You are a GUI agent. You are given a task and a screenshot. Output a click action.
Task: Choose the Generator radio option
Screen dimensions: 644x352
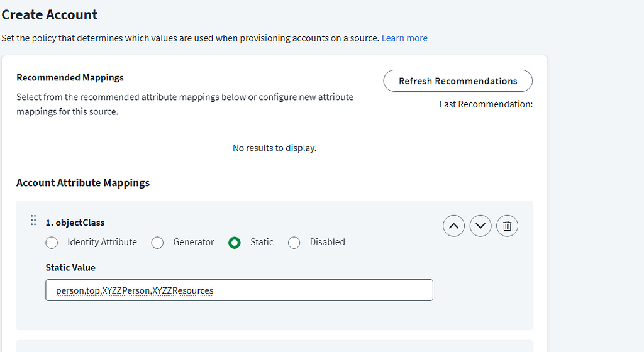(x=157, y=243)
